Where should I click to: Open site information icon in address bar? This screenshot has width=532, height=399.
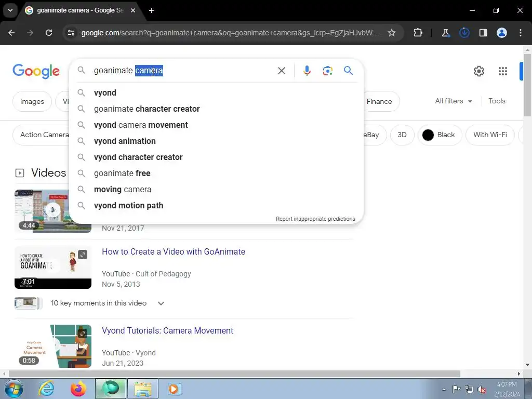click(x=71, y=33)
